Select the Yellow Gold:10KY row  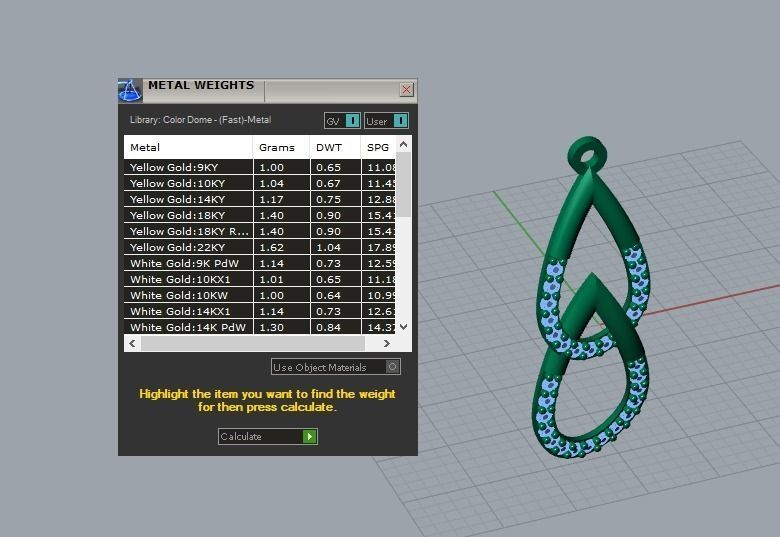click(x=260, y=183)
